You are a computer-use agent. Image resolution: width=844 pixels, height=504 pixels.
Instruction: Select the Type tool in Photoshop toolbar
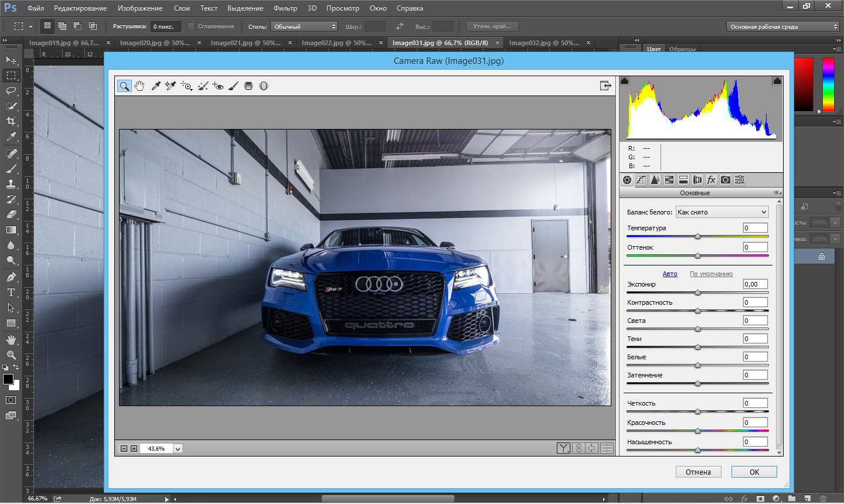pos(11,292)
